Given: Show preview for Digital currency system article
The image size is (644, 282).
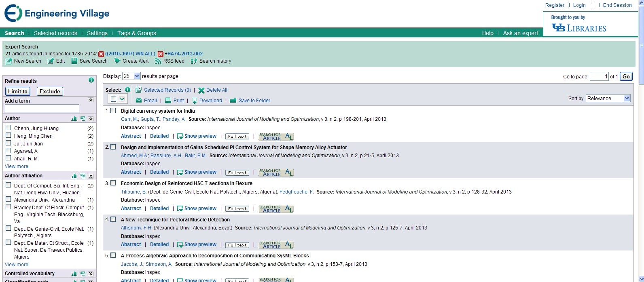Looking at the screenshot, I should pos(197,136).
